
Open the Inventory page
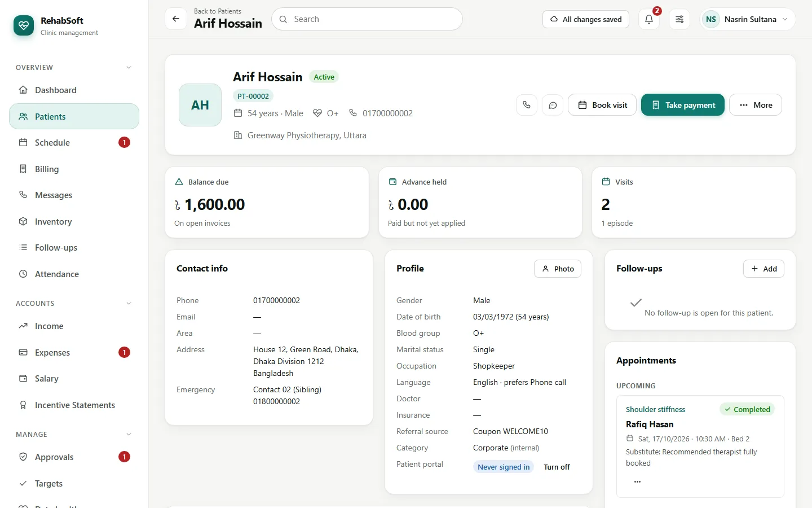(74, 221)
